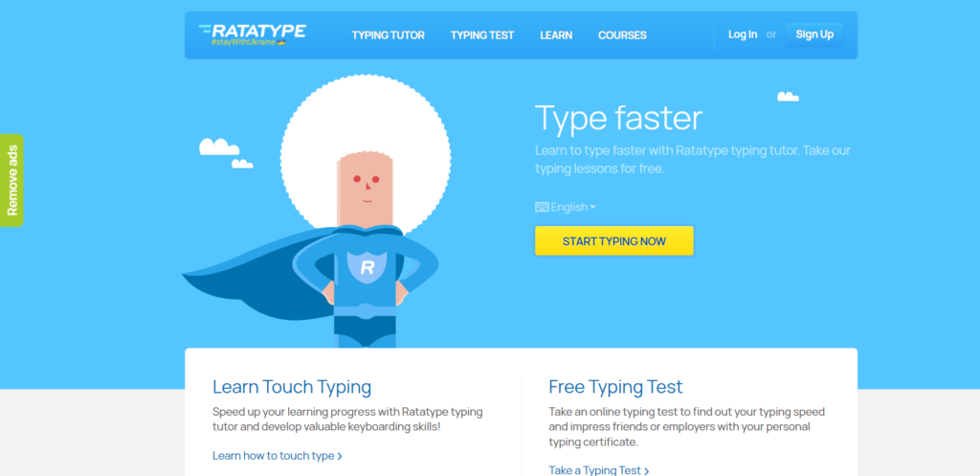
Task: Open the 'Learn Touch Typing' heading
Action: 292,387
